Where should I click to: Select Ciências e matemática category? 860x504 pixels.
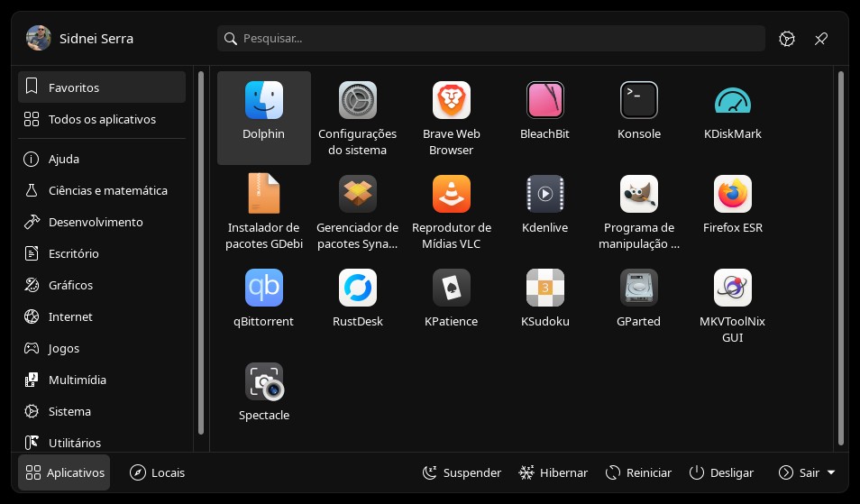102,190
